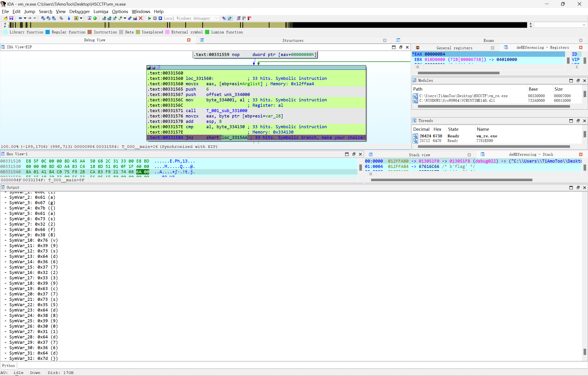Viewport: 588px width, 376px height.
Task: Click the breakpoint list icon in toolbar
Action: [238, 18]
